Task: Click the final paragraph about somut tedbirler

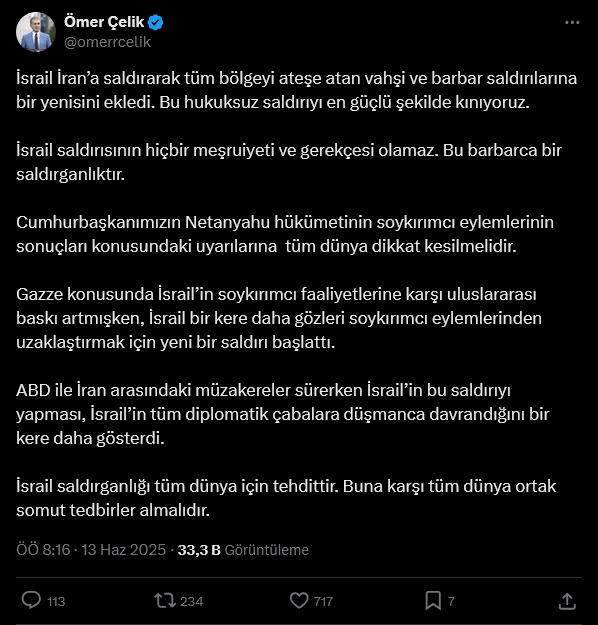Action: tap(286, 498)
